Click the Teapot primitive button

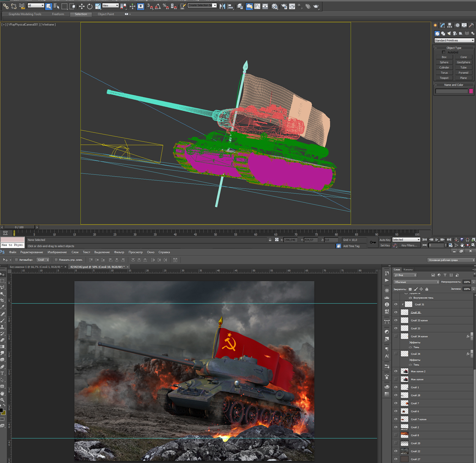[x=444, y=78]
